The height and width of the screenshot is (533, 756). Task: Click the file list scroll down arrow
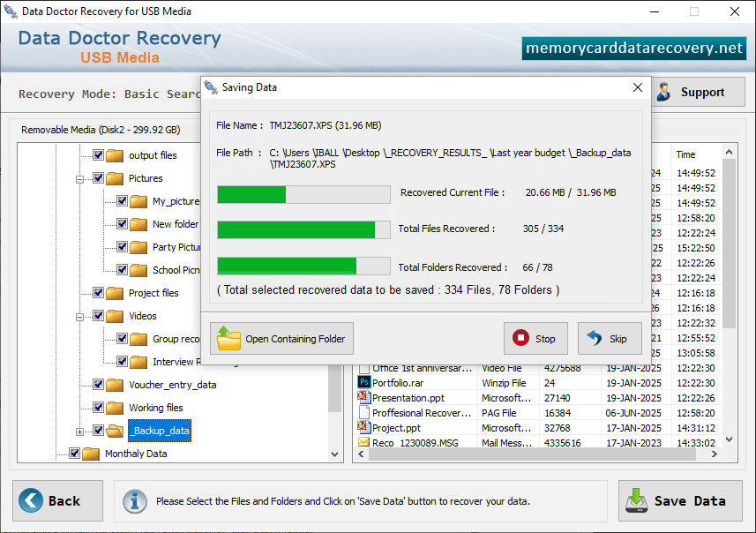pos(729,439)
